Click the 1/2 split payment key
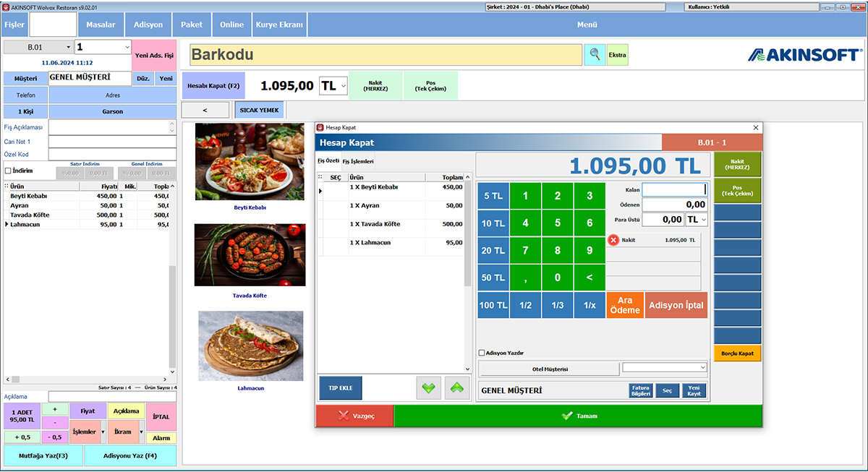This screenshot has width=868, height=472. pos(525,305)
